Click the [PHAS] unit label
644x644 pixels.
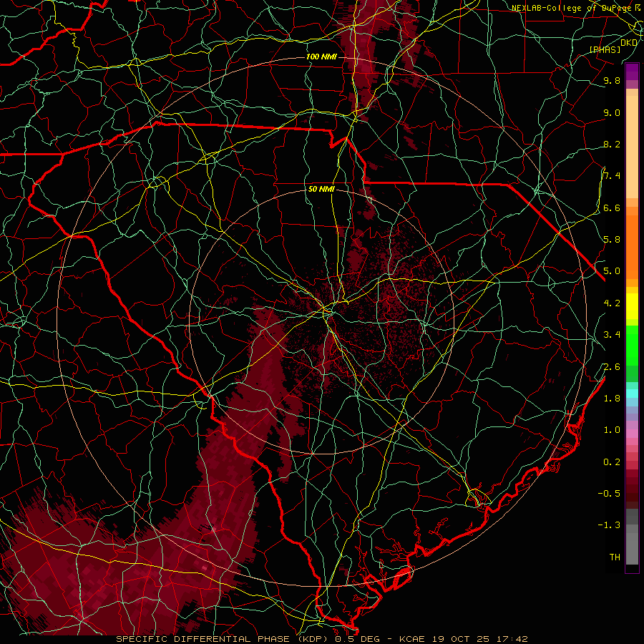pyautogui.click(x=605, y=50)
